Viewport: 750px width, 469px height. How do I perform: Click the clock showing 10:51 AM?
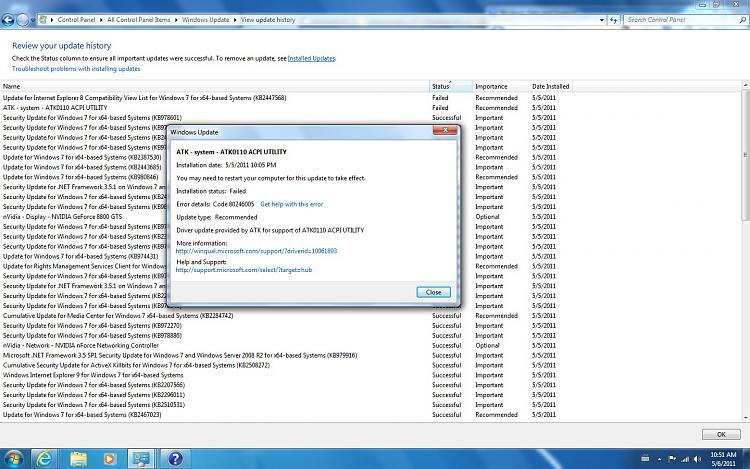pos(723,459)
